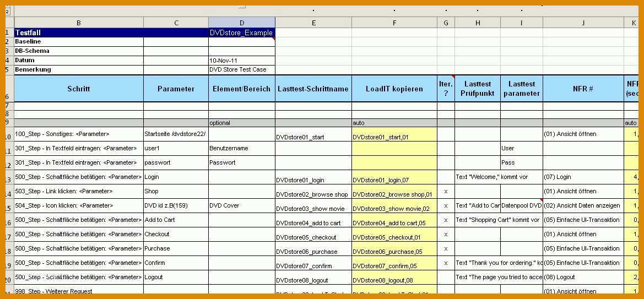Select 100_Step - Sonstiges cell
The width and height of the screenshot is (644, 299).
pyautogui.click(x=79, y=134)
